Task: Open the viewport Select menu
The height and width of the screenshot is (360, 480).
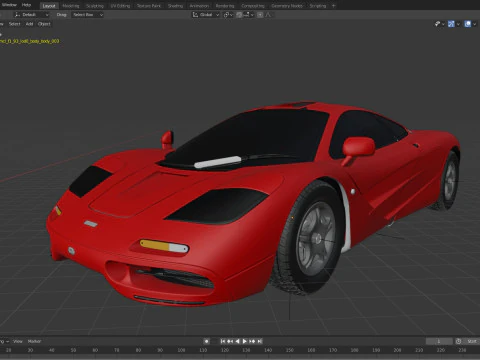Action: (15, 24)
